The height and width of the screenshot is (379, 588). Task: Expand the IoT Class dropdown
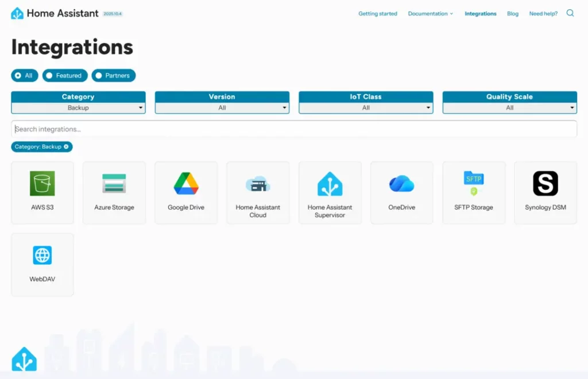click(x=366, y=107)
